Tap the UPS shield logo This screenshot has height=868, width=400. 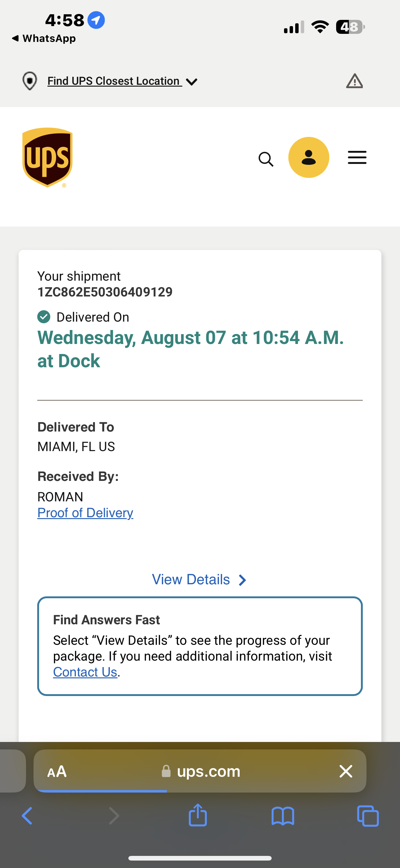pyautogui.click(x=47, y=157)
